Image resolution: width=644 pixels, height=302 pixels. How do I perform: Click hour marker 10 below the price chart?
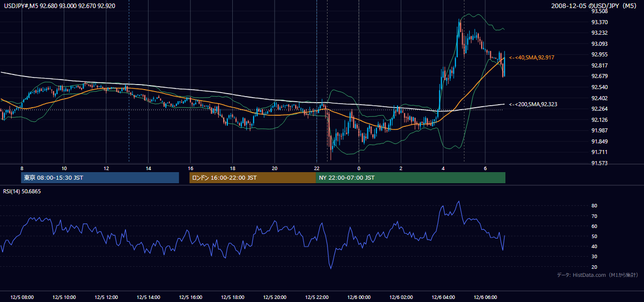tap(64, 168)
